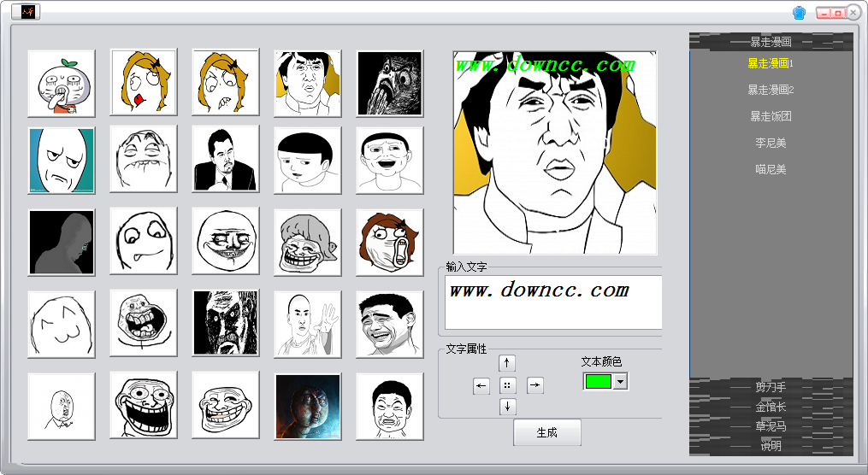Center the text with middle dots button
The width and height of the screenshot is (868, 475).
507,385
